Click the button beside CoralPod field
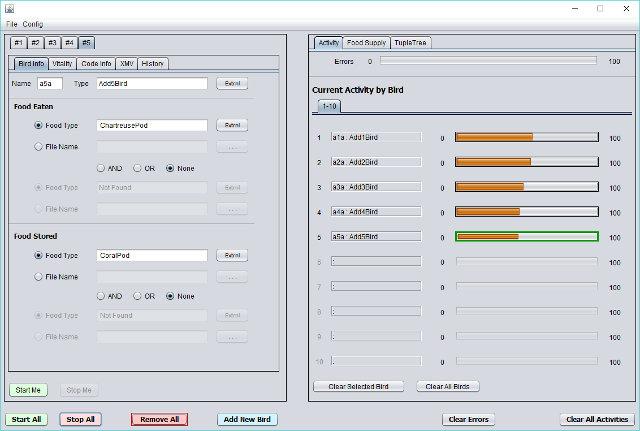Image resolution: width=640 pixels, height=431 pixels. (232, 255)
